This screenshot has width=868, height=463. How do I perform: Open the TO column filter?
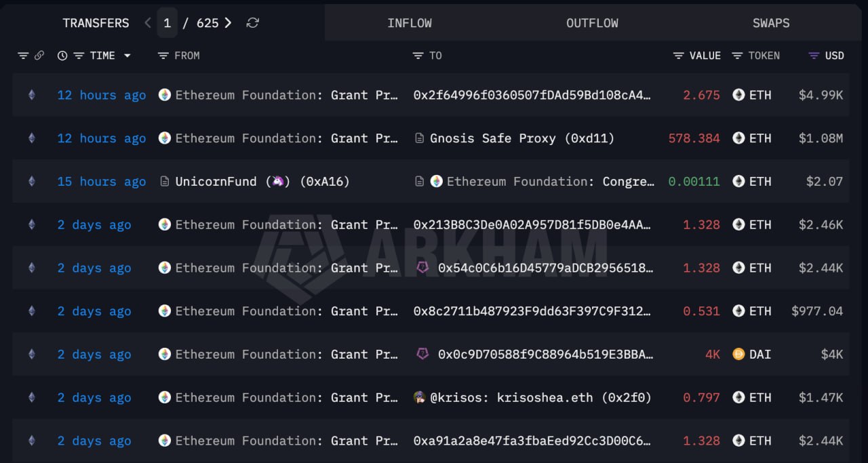click(418, 56)
